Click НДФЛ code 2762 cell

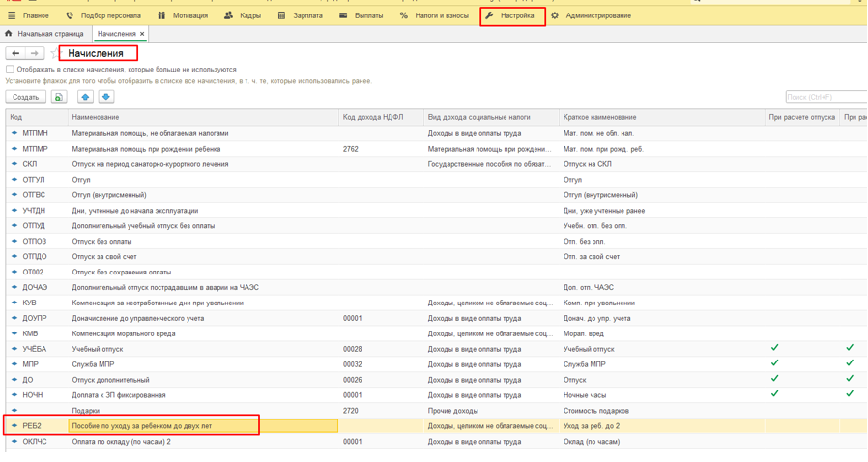pos(381,149)
